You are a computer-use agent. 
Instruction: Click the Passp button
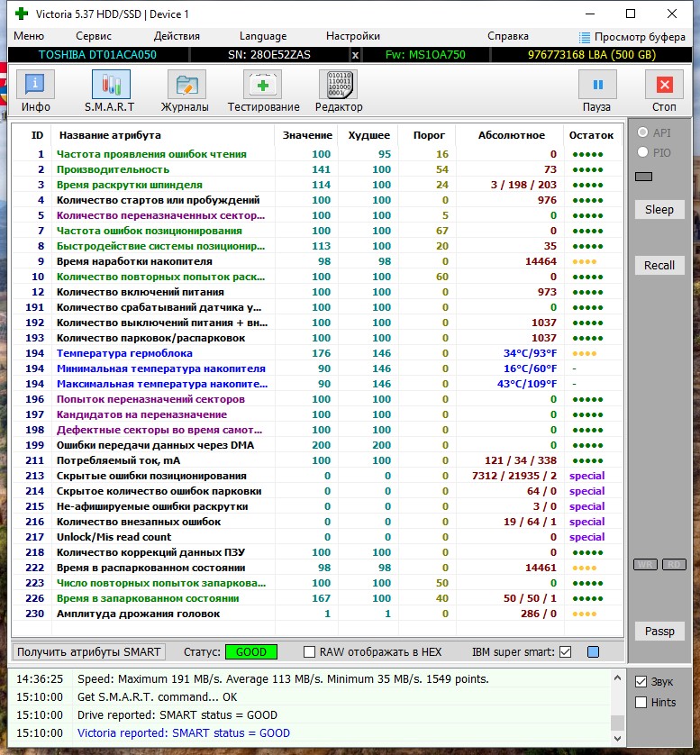pyautogui.click(x=659, y=632)
